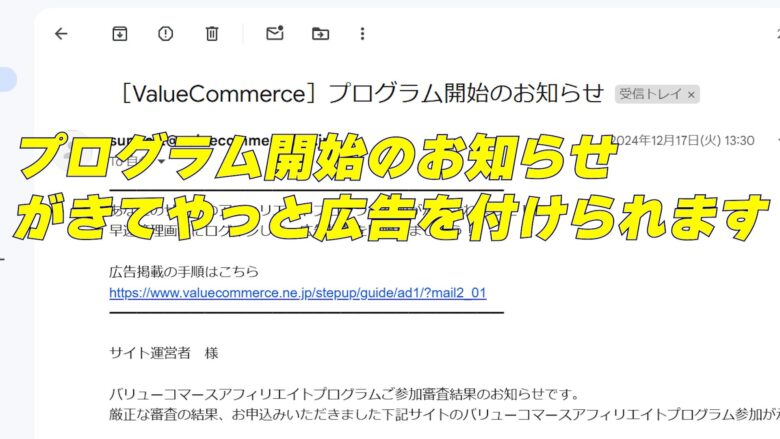
Task: Expand the To 自分 recipient details arrow
Action: (161, 162)
